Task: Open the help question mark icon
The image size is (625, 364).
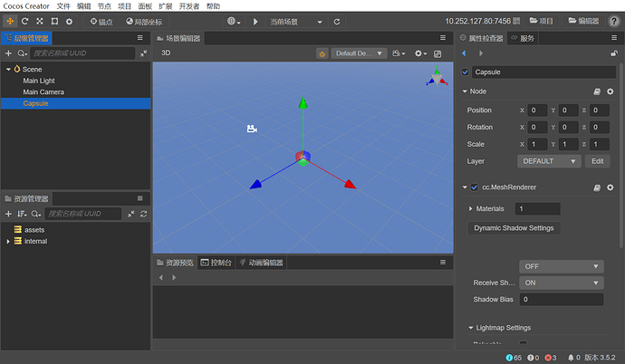Action: (614, 21)
